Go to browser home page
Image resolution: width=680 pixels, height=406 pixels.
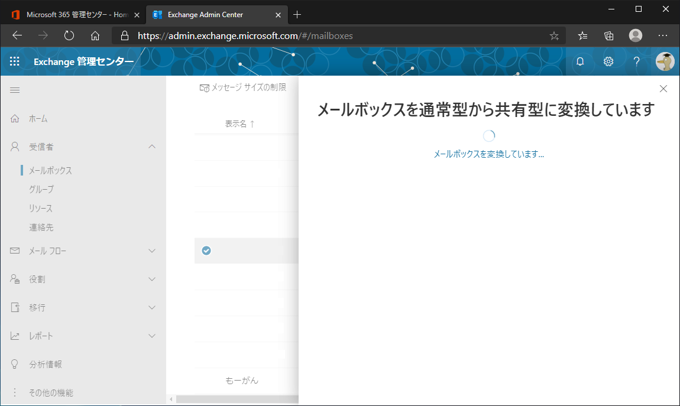(95, 35)
